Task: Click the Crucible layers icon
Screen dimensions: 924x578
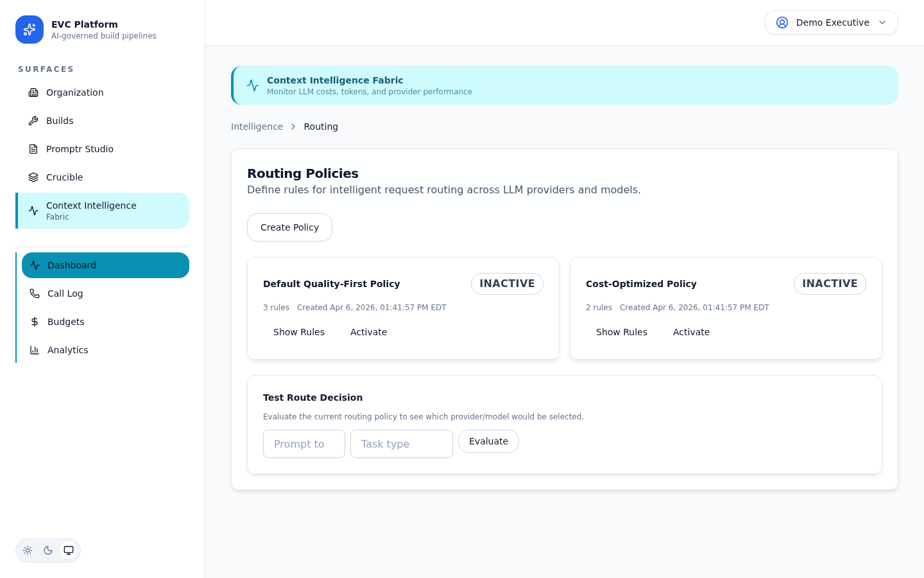Action: pos(33,177)
